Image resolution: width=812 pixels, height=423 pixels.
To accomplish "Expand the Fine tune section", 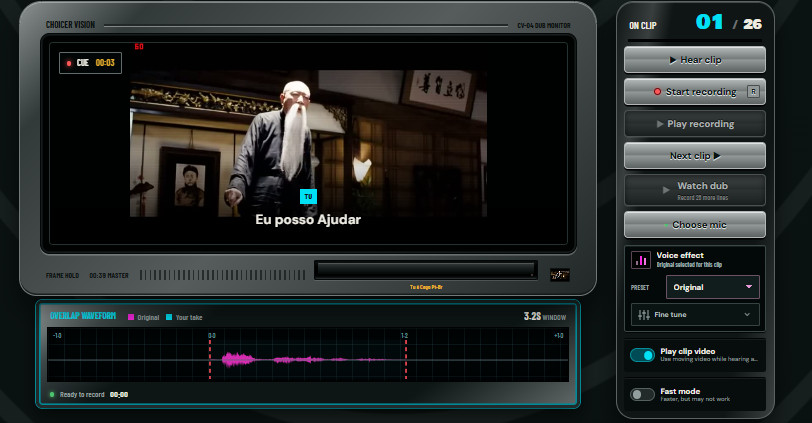I will pos(695,315).
